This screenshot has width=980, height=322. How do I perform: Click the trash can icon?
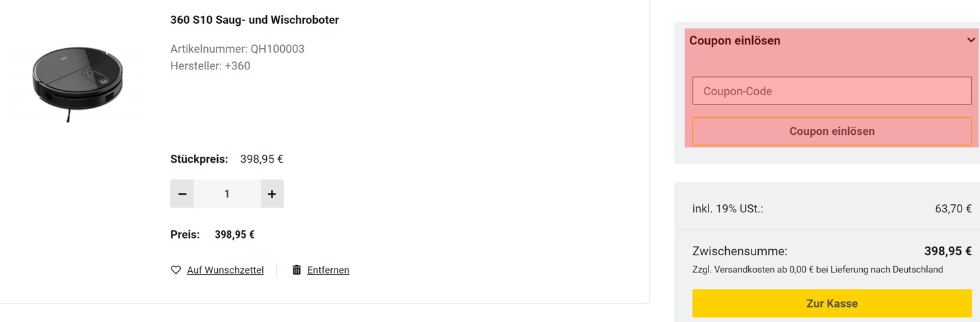coord(297,270)
